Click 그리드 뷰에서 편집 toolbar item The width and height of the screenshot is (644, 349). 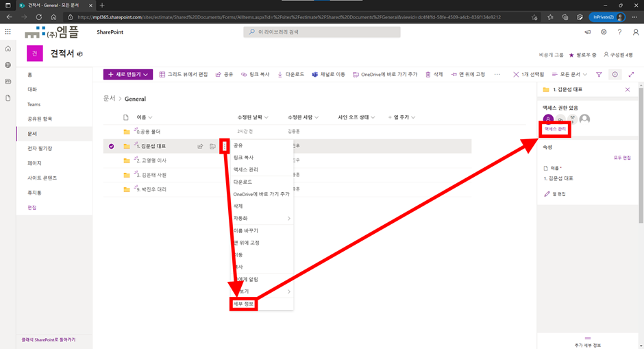[x=184, y=75]
